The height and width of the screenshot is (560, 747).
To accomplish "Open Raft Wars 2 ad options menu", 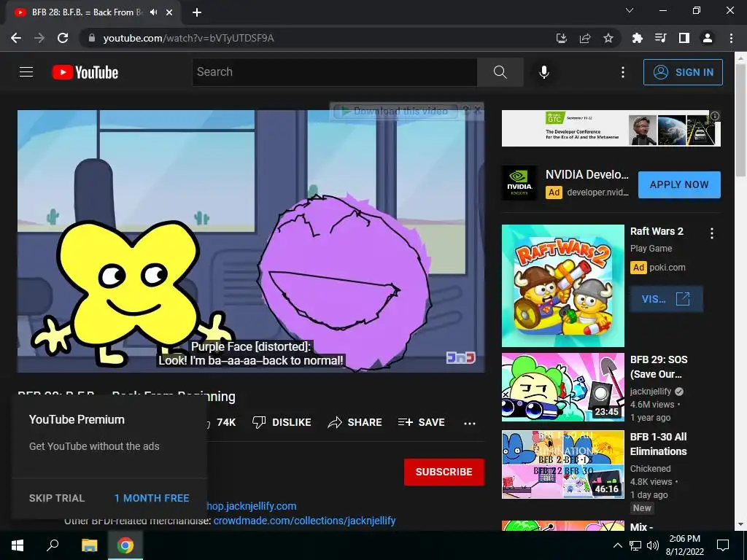I will click(712, 233).
